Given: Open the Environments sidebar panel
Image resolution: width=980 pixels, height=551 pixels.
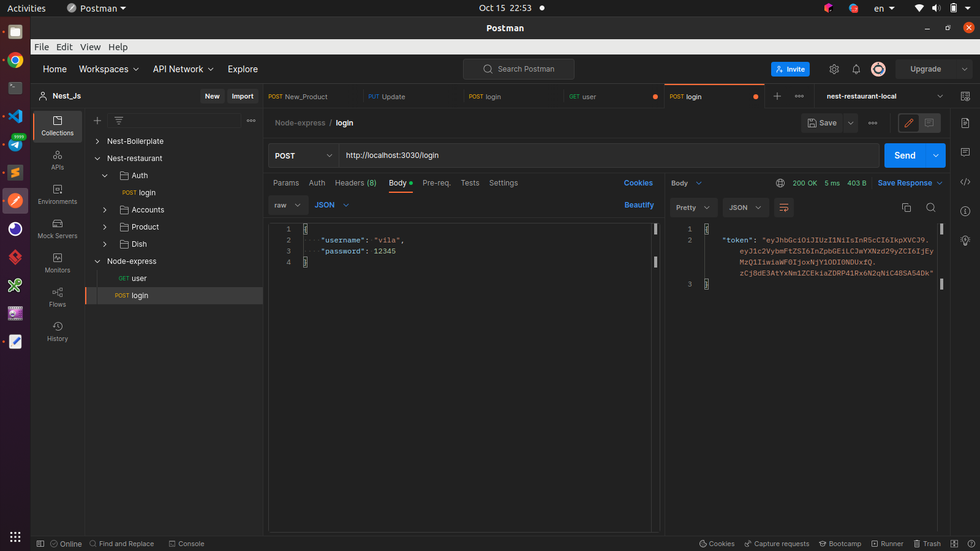Looking at the screenshot, I should coord(58,194).
